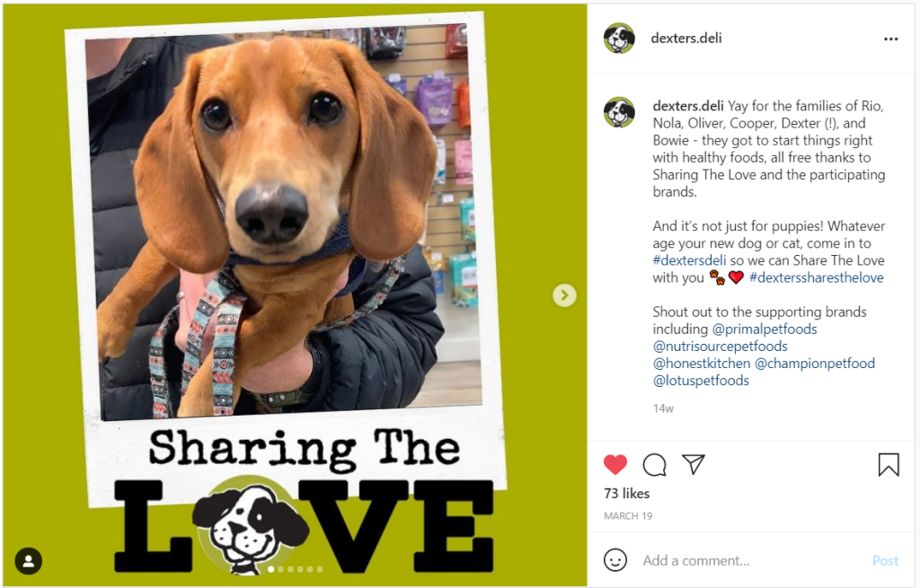The image size is (920, 588).
Task: Open the @lotuspetfoods profile mention
Action: (701, 380)
